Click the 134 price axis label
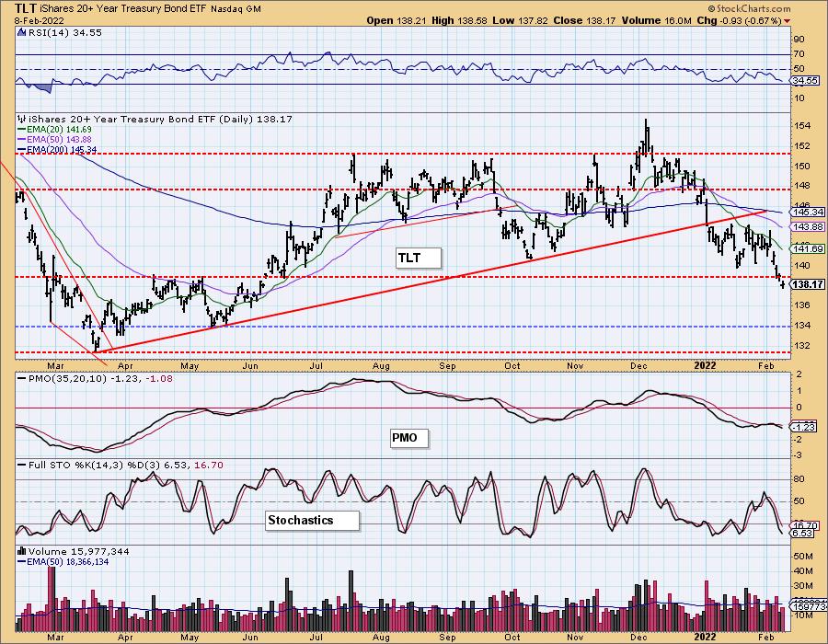The image size is (828, 644). pyautogui.click(x=802, y=325)
